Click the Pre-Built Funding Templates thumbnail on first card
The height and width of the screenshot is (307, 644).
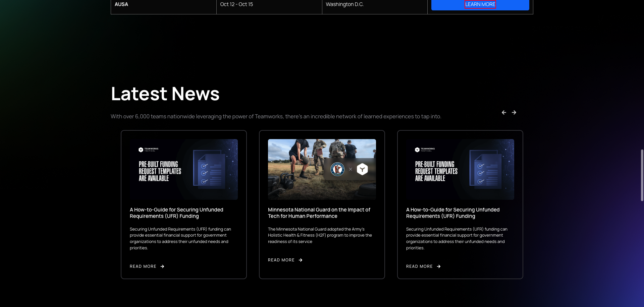tap(183, 169)
